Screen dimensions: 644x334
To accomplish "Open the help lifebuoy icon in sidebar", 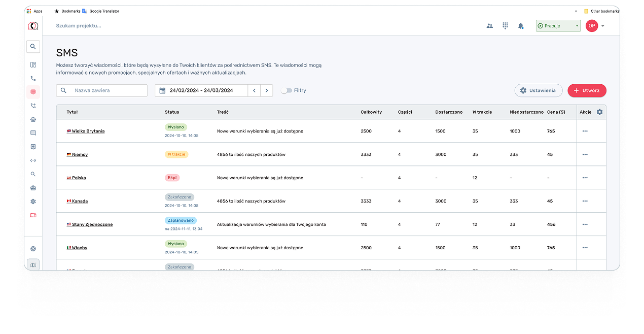I will point(33,249).
